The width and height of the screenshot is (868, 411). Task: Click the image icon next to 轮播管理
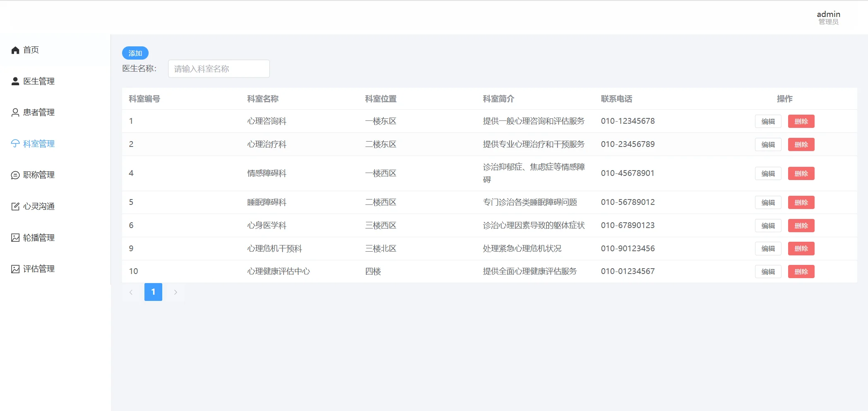coord(15,237)
